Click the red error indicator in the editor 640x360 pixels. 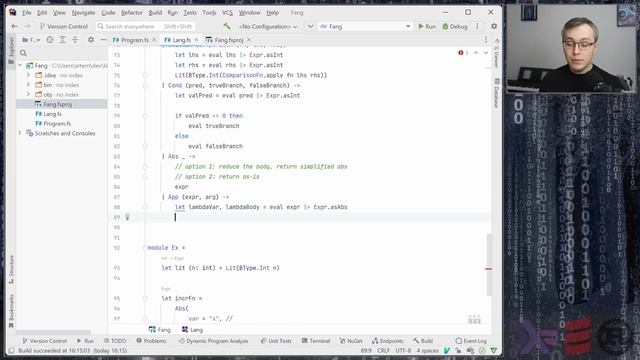pyautogui.click(x=461, y=53)
